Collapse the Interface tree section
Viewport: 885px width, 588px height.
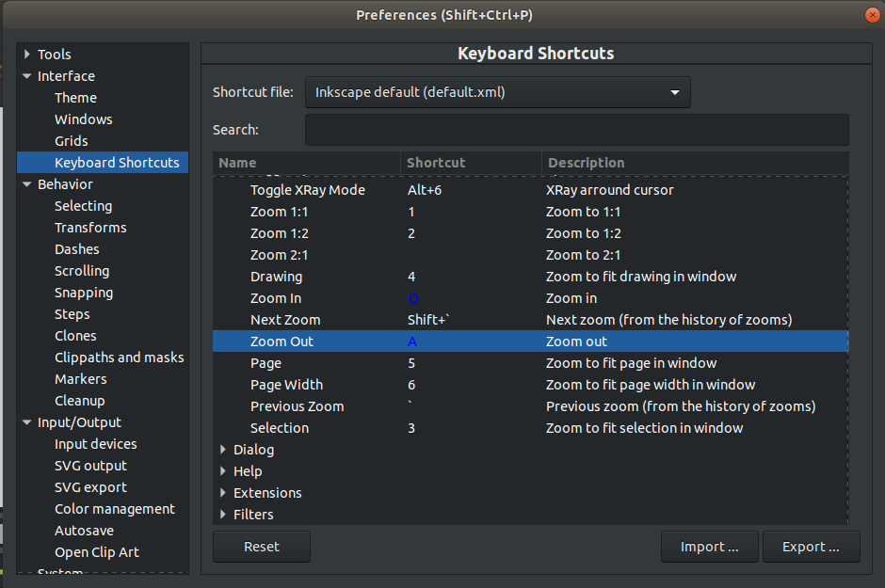coord(27,76)
